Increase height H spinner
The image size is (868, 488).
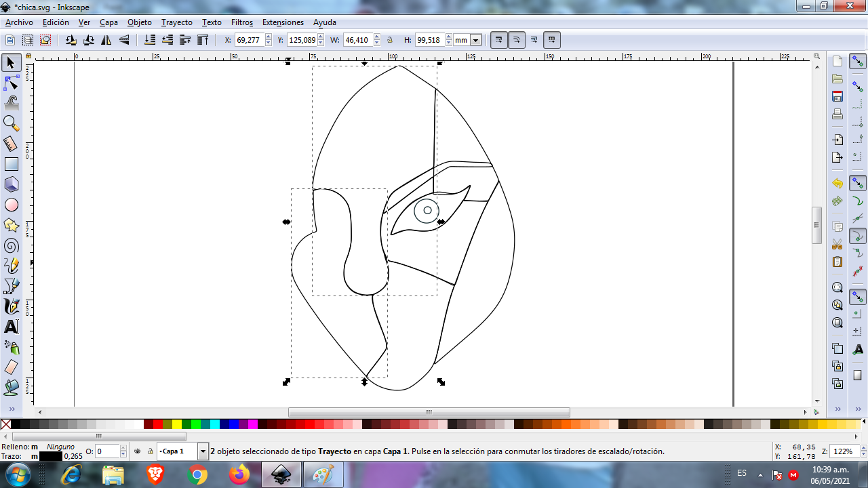click(449, 37)
